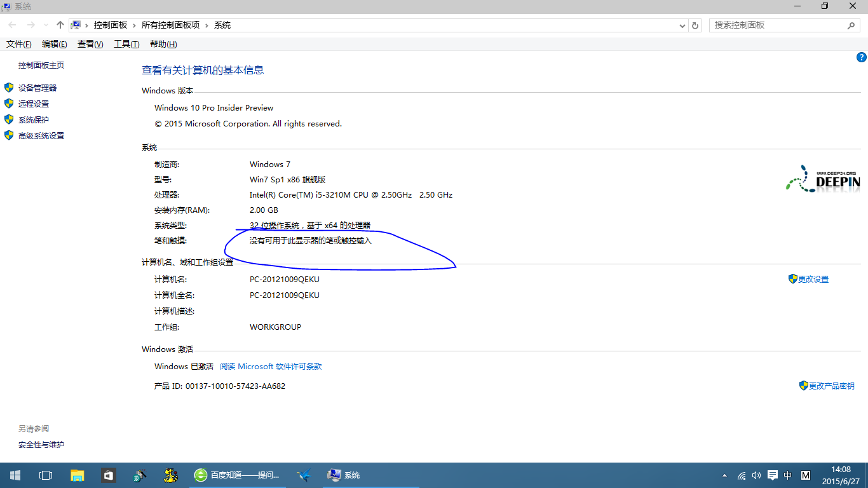Open the 工具(T) menu
Viewport: 868px width, 488px height.
(126, 44)
